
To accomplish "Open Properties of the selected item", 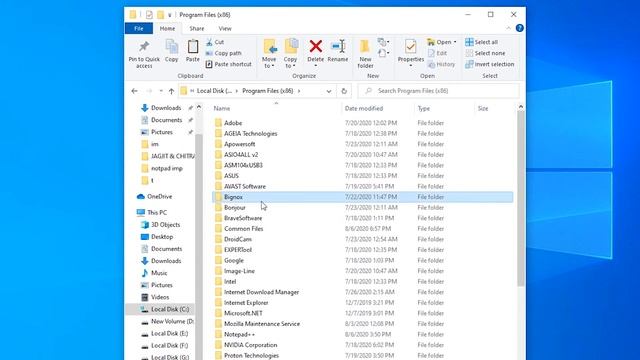I will (x=411, y=52).
